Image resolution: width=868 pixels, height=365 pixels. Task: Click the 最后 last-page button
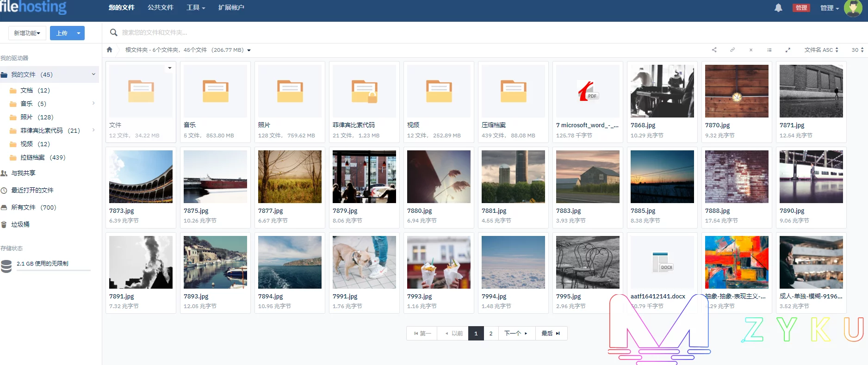coord(551,334)
